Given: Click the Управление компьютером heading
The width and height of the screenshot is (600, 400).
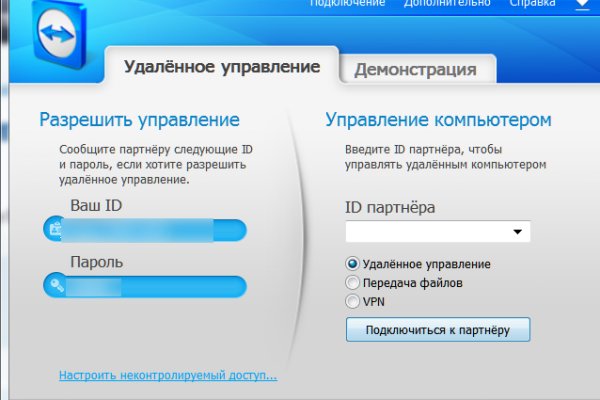Looking at the screenshot, I should [438, 120].
